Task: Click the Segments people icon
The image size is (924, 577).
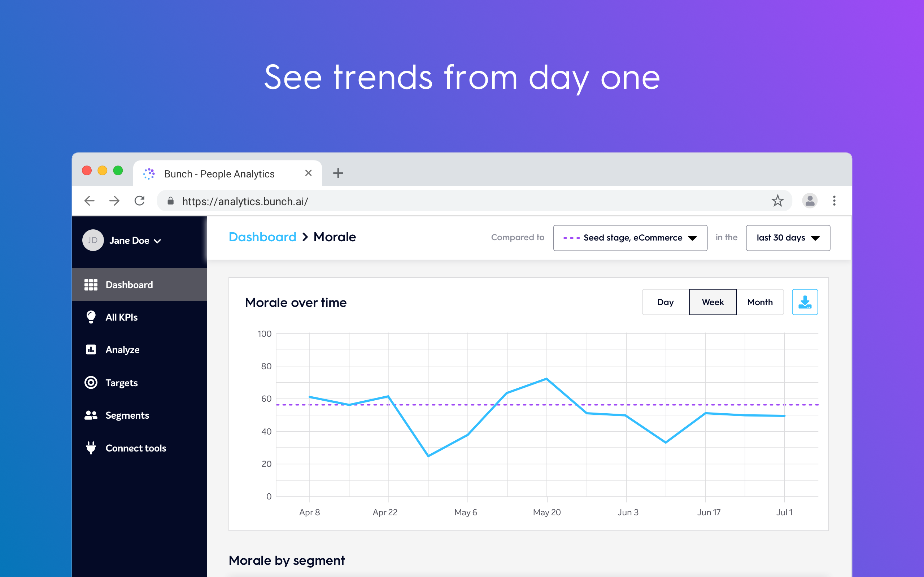Action: click(x=91, y=415)
